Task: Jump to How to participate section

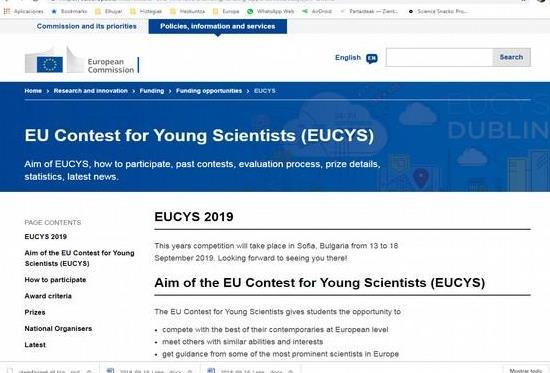Action: click(55, 280)
